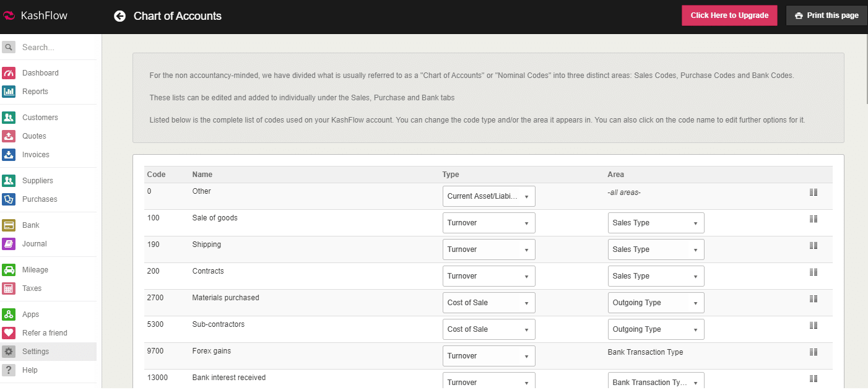
Task: Expand Type dropdown for Other code
Action: [x=488, y=196]
